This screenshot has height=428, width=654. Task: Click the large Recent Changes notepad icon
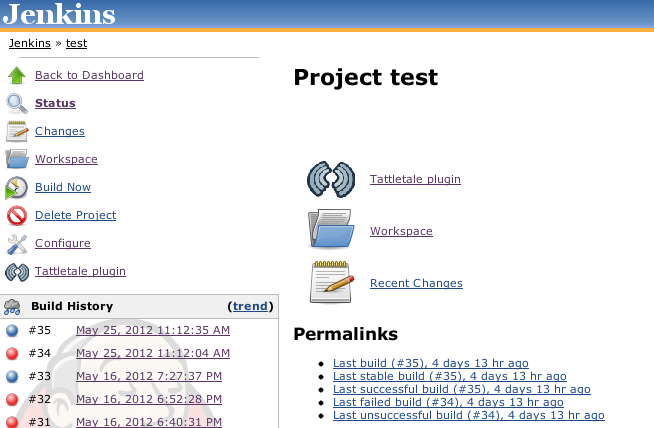pos(332,282)
